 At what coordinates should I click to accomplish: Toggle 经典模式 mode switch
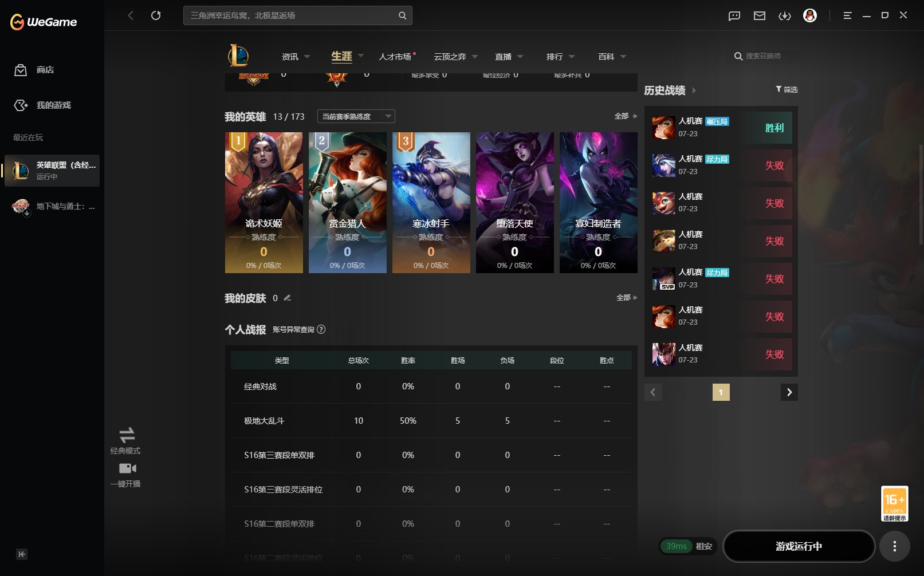pyautogui.click(x=127, y=435)
